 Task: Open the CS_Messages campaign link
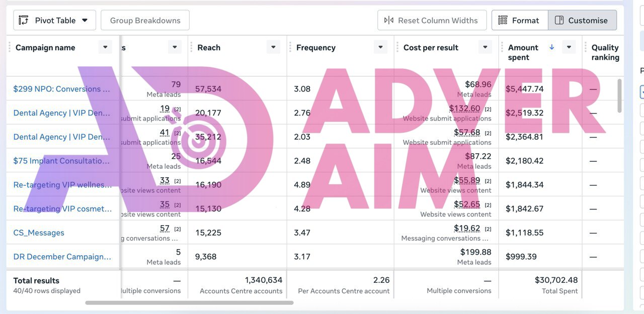39,233
